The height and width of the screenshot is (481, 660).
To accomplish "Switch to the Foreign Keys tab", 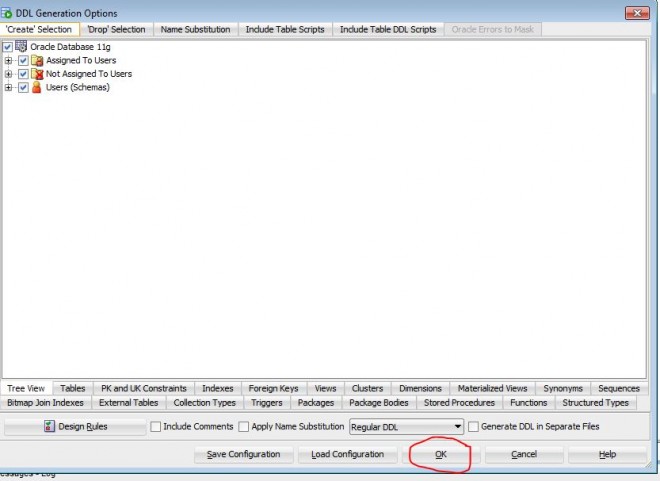I will pos(273,388).
